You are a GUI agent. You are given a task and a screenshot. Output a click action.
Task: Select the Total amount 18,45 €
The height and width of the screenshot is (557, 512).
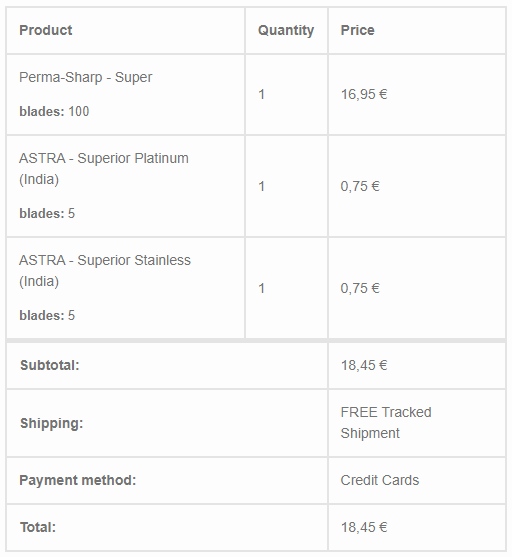[364, 528]
